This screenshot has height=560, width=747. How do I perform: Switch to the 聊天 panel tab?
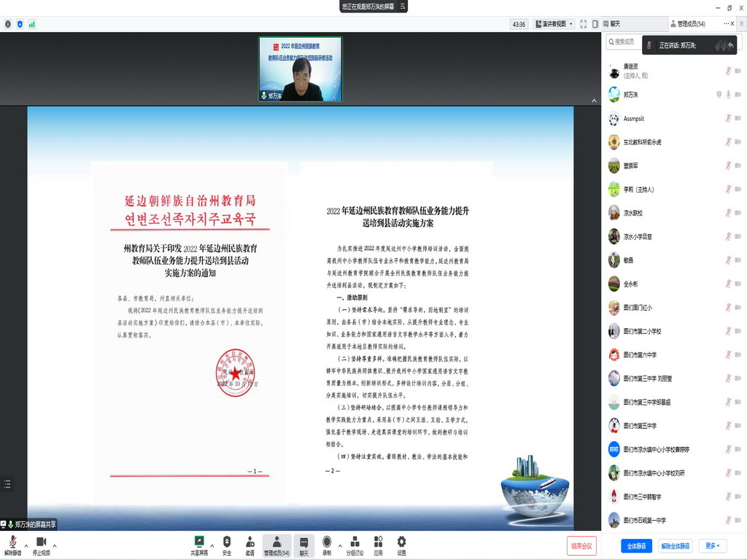pyautogui.click(x=634, y=23)
